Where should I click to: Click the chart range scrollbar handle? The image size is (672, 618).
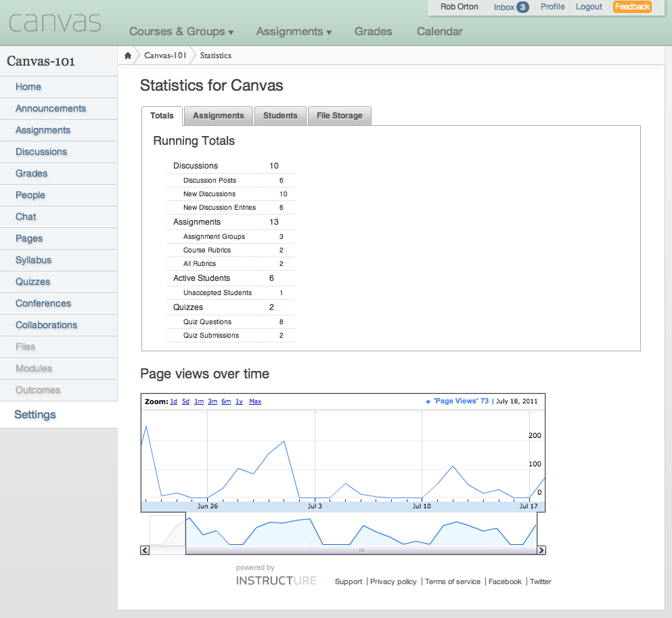[x=361, y=550]
